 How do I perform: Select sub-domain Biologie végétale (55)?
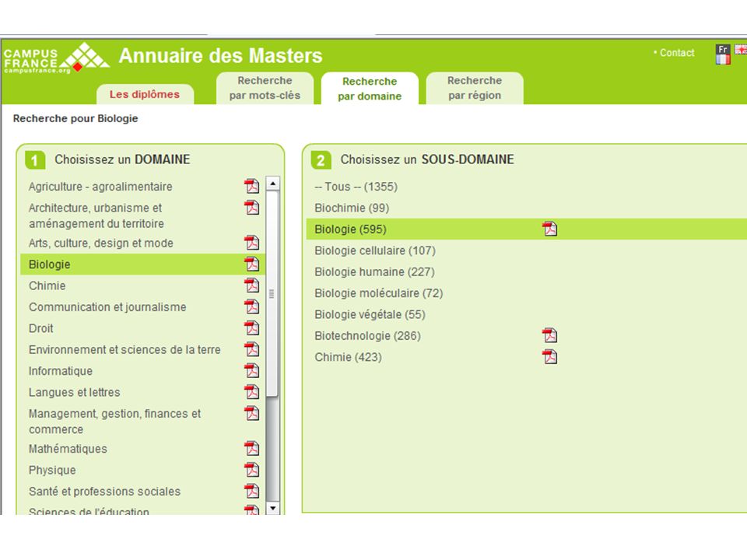(370, 315)
